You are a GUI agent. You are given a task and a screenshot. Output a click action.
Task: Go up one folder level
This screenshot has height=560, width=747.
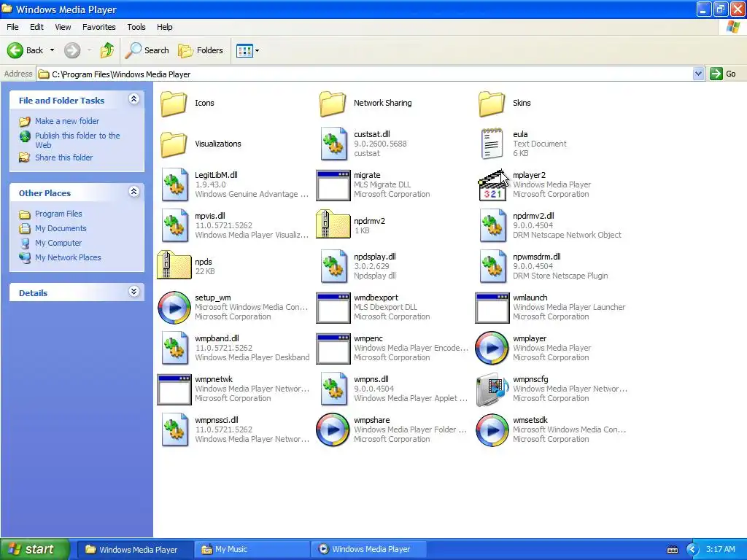tap(107, 50)
